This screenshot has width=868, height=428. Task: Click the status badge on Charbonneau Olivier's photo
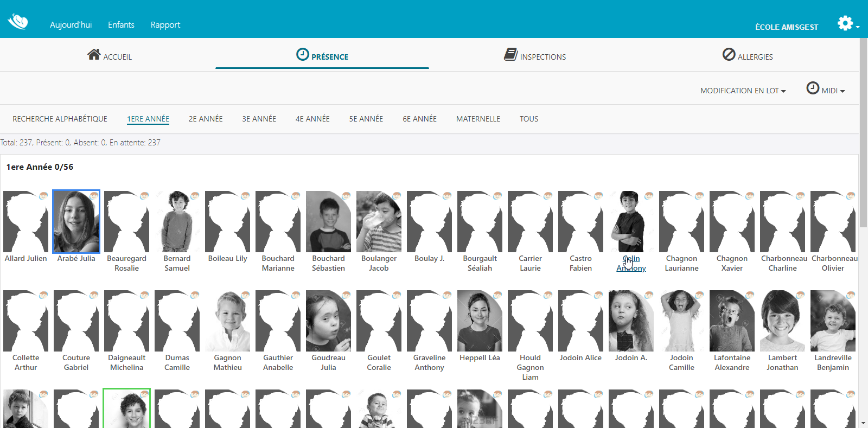[x=851, y=195]
